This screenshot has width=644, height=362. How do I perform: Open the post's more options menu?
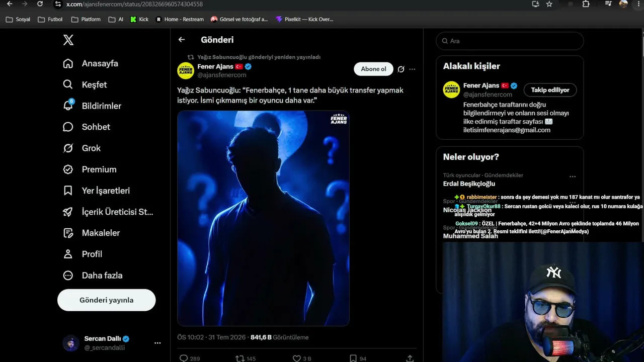412,69
